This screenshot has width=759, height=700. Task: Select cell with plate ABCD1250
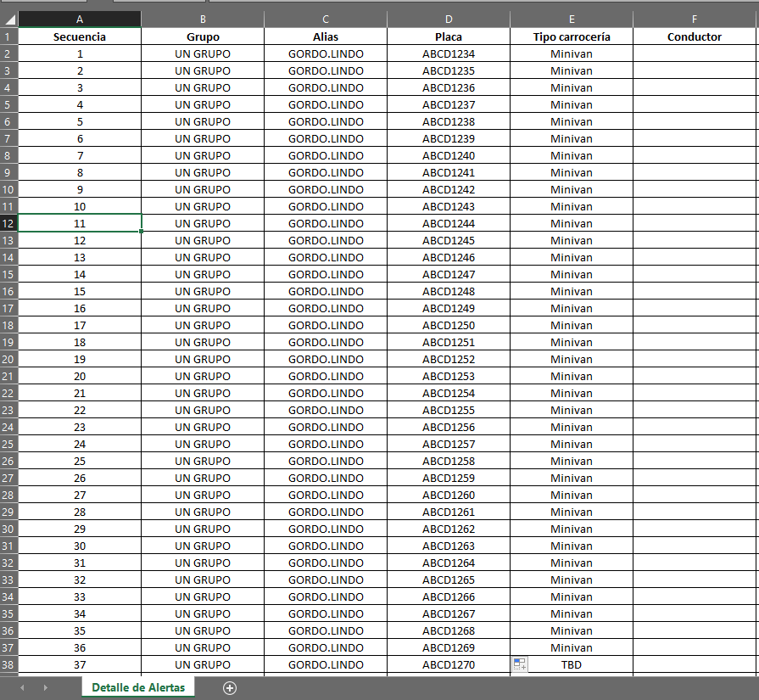tap(449, 326)
